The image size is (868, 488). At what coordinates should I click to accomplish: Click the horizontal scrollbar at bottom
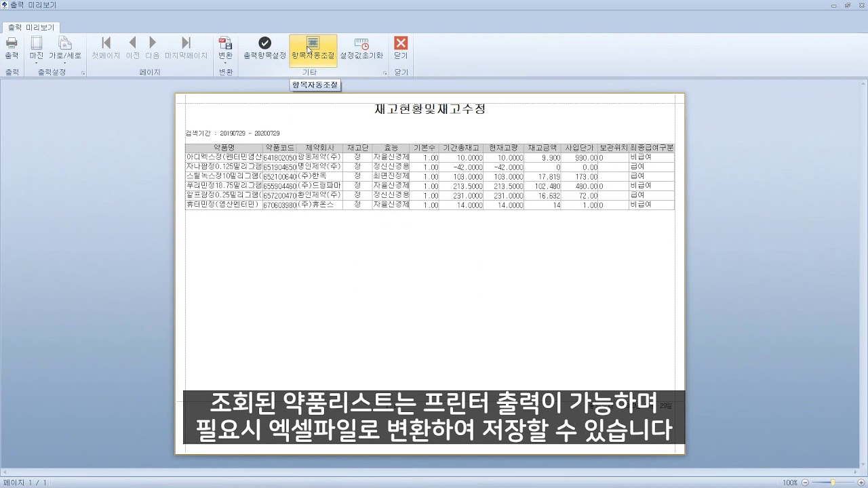point(429,472)
